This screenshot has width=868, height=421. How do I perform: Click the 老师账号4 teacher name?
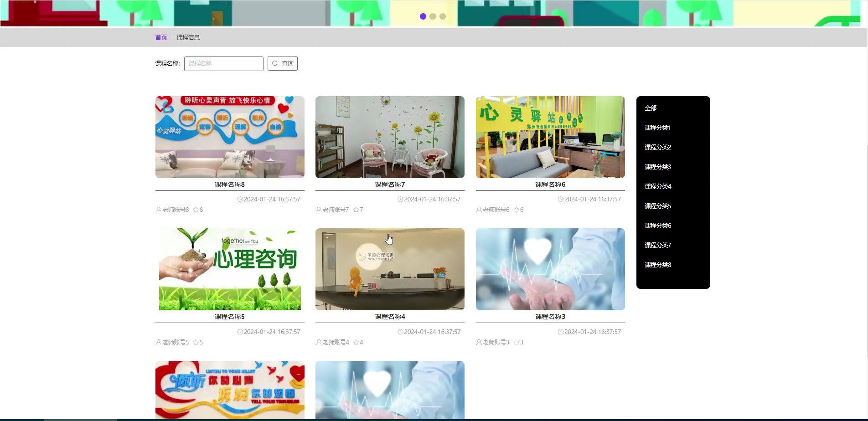336,342
